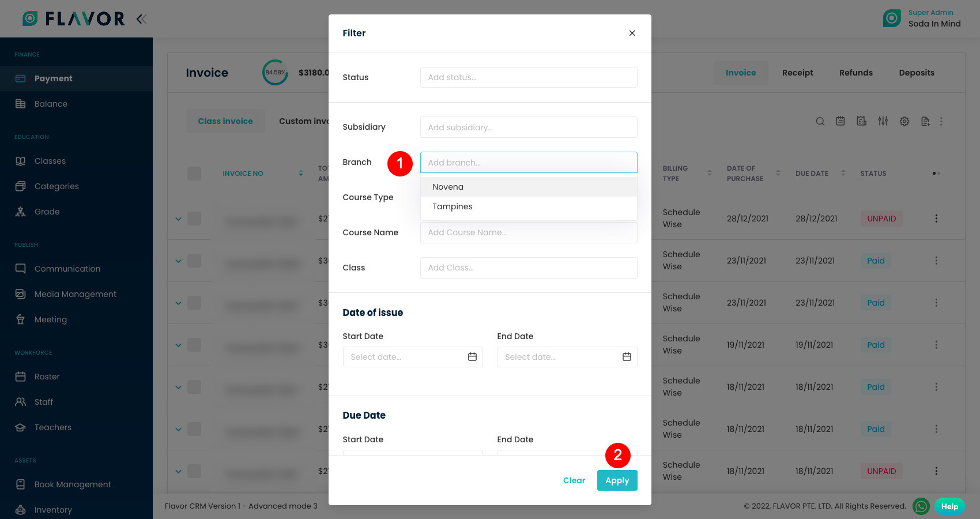The width and height of the screenshot is (980, 519).
Task: Open the Course Name filter dropdown
Action: 529,232
